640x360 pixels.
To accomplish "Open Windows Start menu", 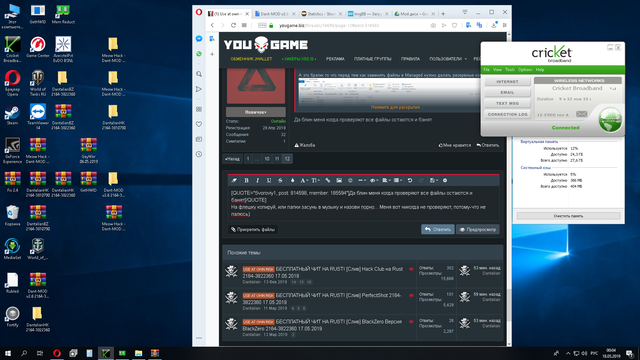I will click(x=8, y=353).
